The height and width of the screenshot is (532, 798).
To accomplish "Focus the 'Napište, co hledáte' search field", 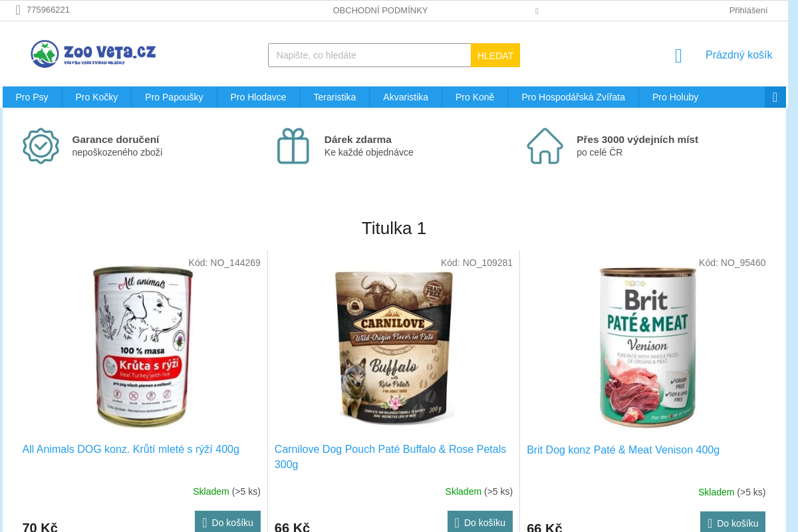I will [370, 55].
